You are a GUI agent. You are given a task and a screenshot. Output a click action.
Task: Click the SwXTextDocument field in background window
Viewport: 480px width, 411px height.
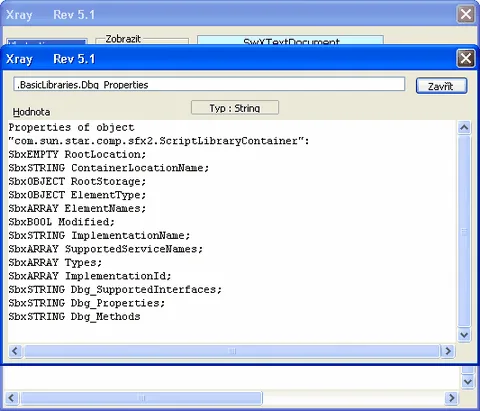pos(290,40)
